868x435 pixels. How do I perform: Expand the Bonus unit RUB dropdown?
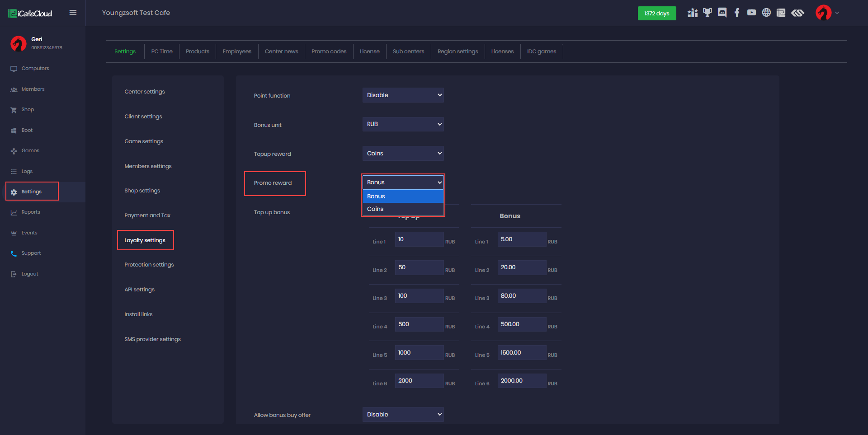coord(403,124)
